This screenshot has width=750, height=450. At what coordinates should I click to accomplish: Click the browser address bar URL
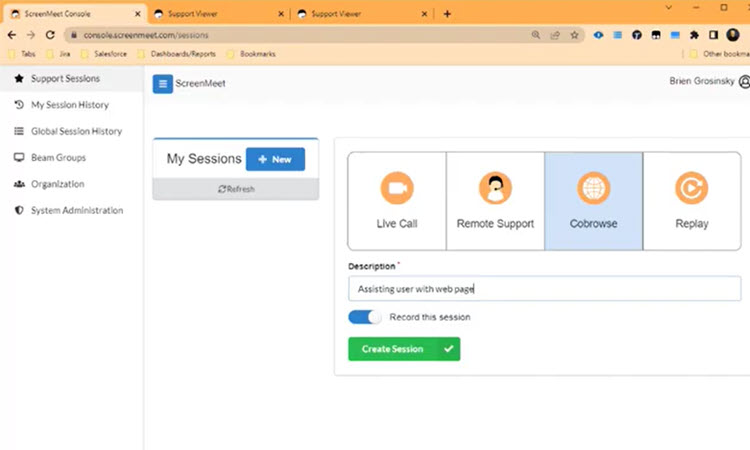click(146, 35)
